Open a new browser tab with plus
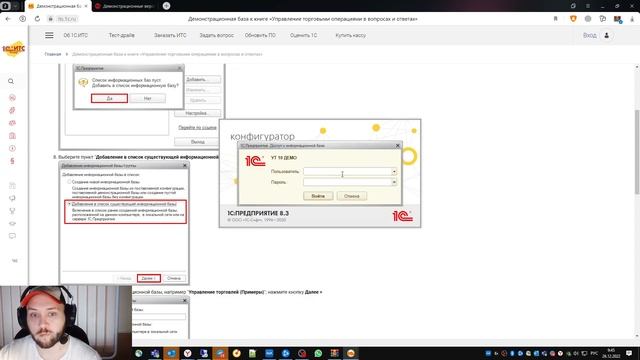640x360 pixels. 166,6
